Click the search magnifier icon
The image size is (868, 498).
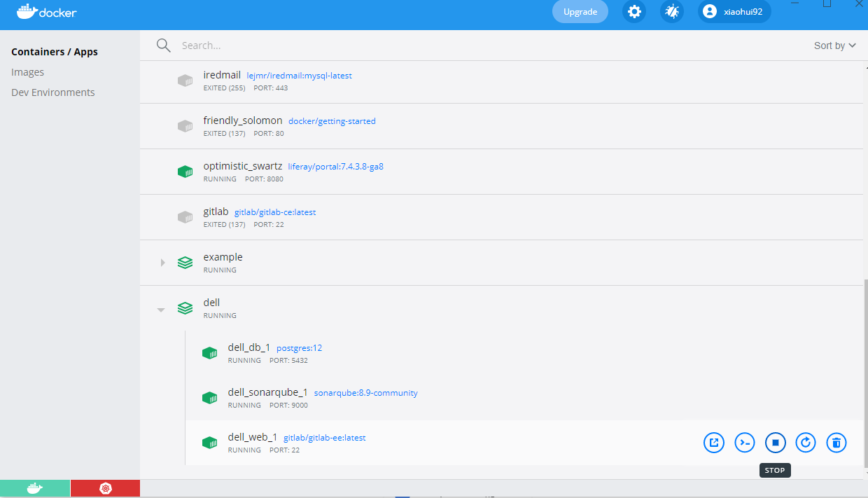tap(164, 46)
